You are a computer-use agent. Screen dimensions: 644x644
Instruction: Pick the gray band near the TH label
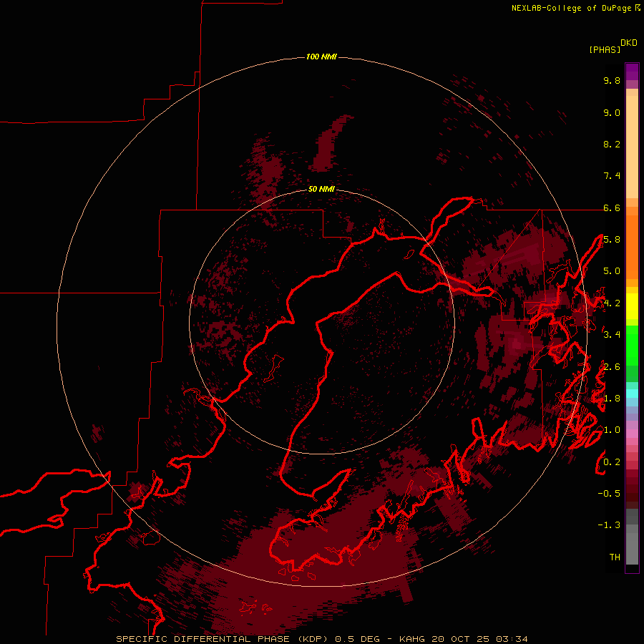632,548
